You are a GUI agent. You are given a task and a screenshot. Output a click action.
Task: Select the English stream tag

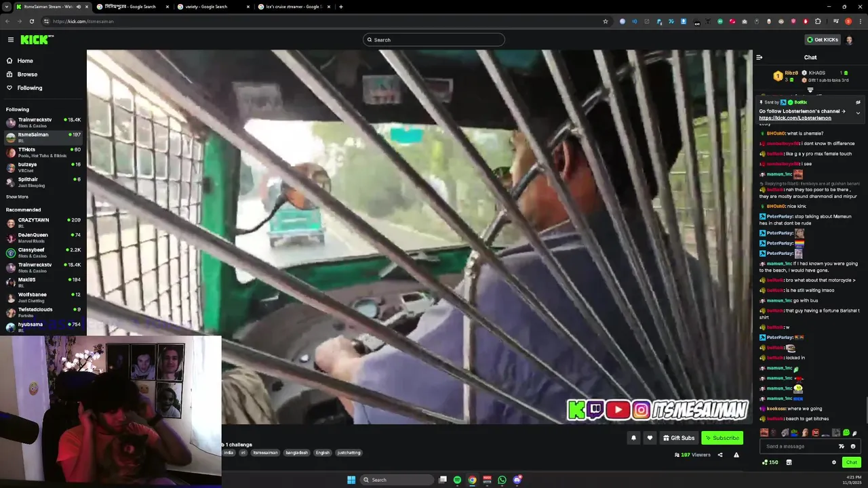[323, 453]
